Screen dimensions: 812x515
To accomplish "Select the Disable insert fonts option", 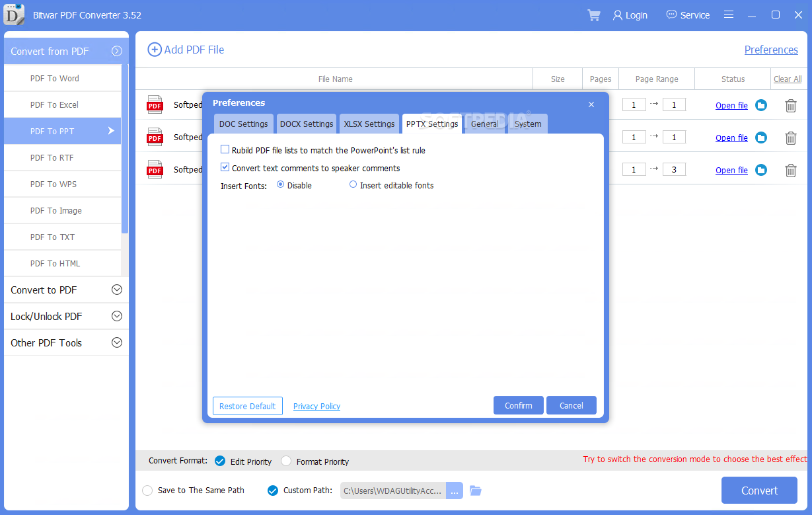I will point(280,185).
